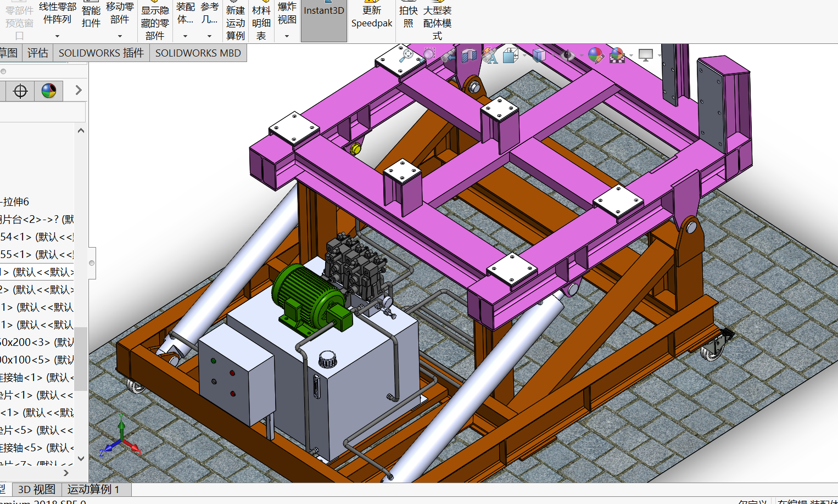Open the DimXpertManager crosshair tab
The width and height of the screenshot is (838, 504).
20,91
